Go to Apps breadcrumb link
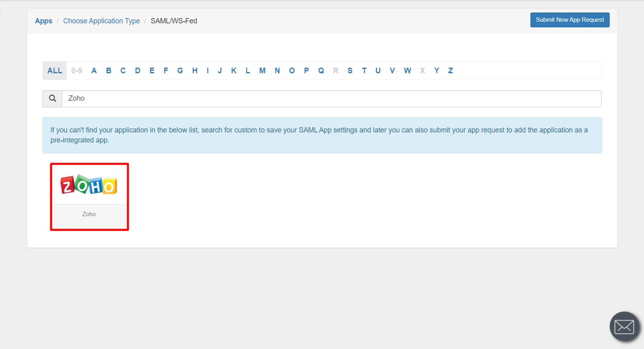Screen dimensions: 644x349 pyautogui.click(x=43, y=21)
